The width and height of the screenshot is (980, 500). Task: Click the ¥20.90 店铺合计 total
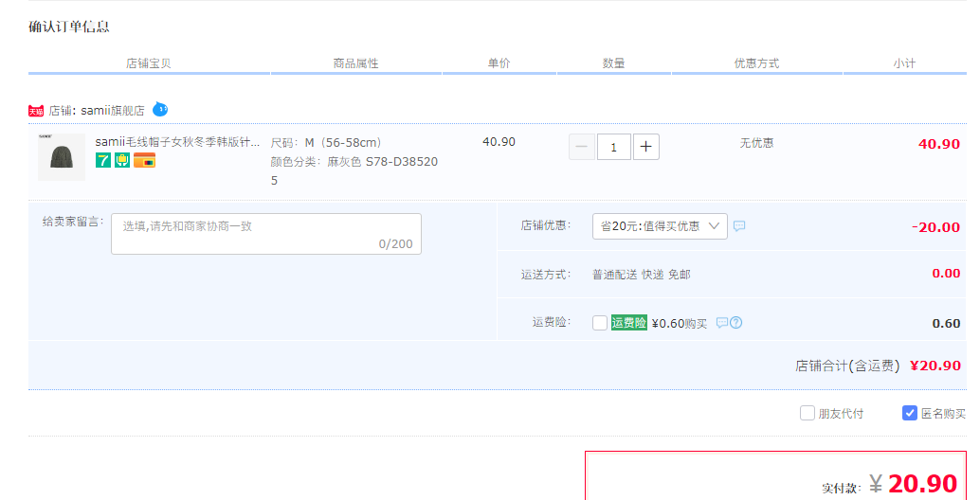click(935, 366)
